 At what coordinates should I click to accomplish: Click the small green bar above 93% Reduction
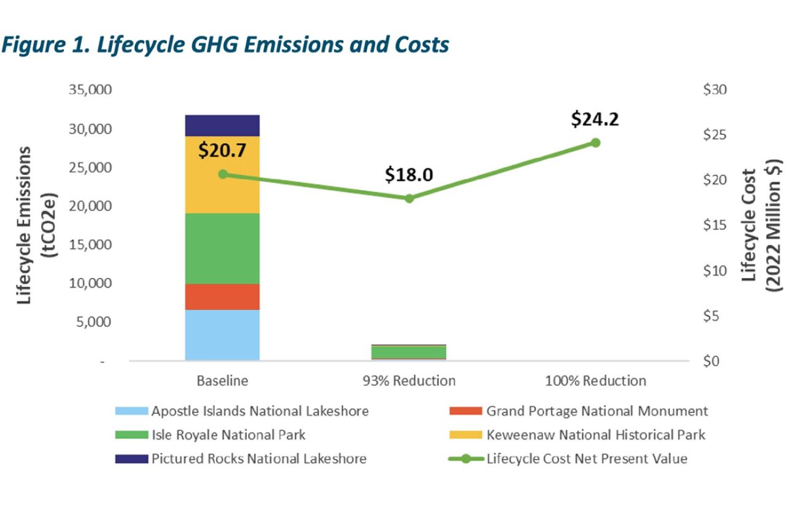409,352
